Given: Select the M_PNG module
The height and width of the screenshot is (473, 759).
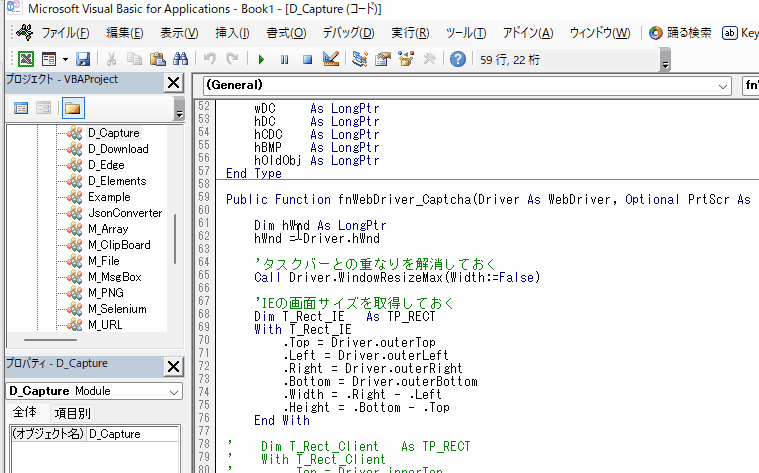Looking at the screenshot, I should coord(106,292).
